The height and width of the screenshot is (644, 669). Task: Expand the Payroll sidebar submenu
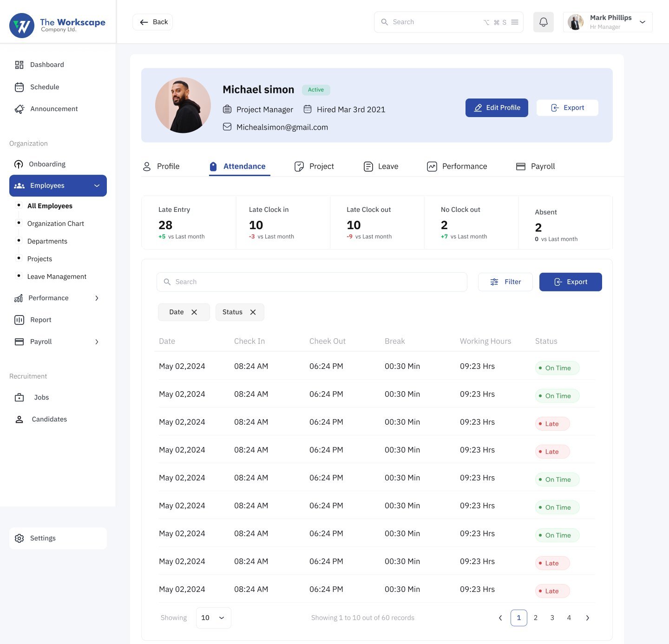pos(97,342)
